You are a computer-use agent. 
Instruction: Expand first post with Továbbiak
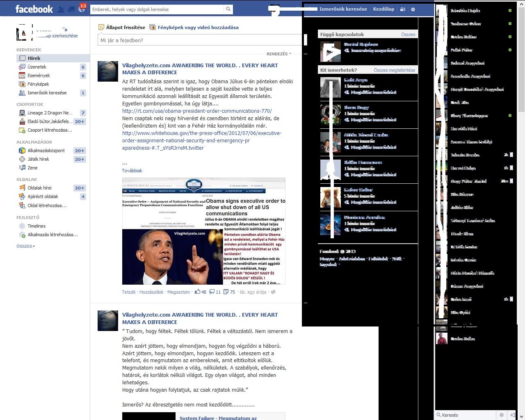click(132, 171)
